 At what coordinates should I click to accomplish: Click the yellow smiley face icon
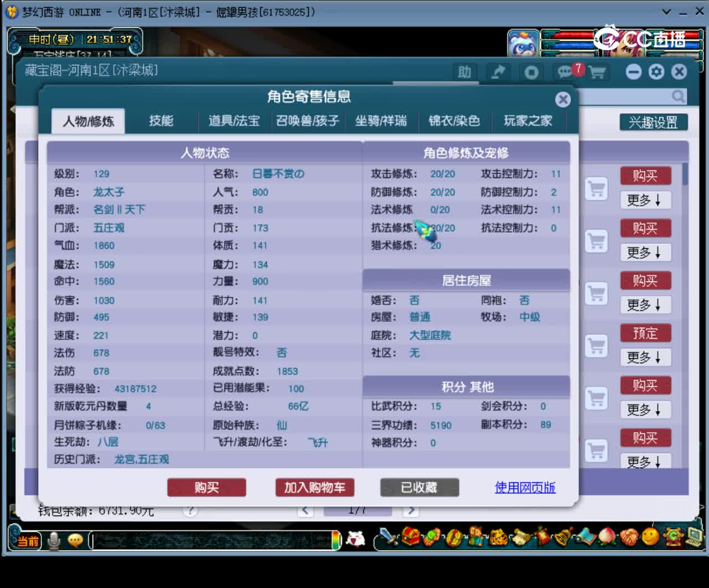(x=651, y=537)
